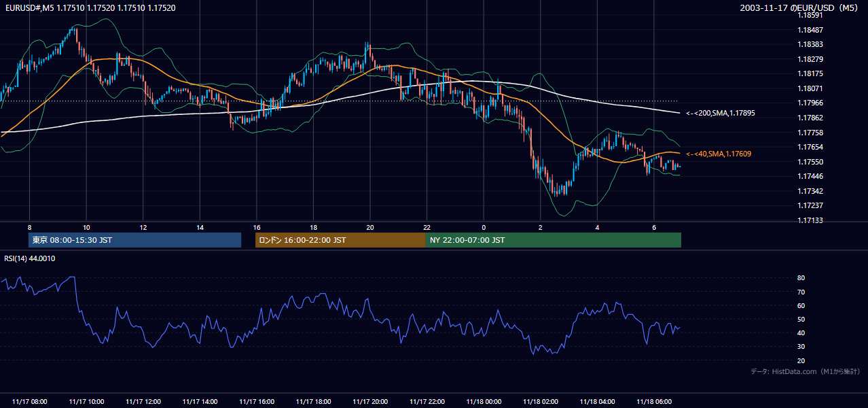Click the 東京 08:00-15:30 JST session bar
Image resolution: width=868 pixels, height=408 pixels.
click(x=135, y=240)
